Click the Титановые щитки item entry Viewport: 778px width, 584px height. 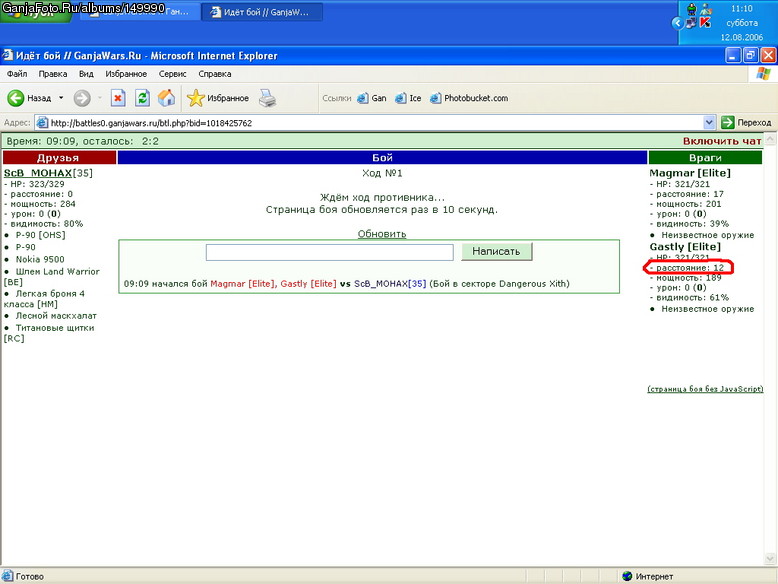49,333
